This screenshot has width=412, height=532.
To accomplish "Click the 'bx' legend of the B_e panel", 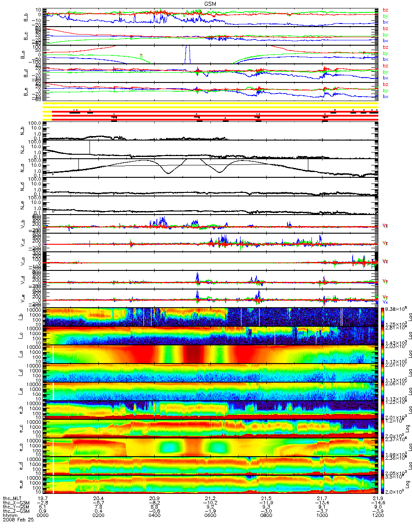I will coord(385,96).
